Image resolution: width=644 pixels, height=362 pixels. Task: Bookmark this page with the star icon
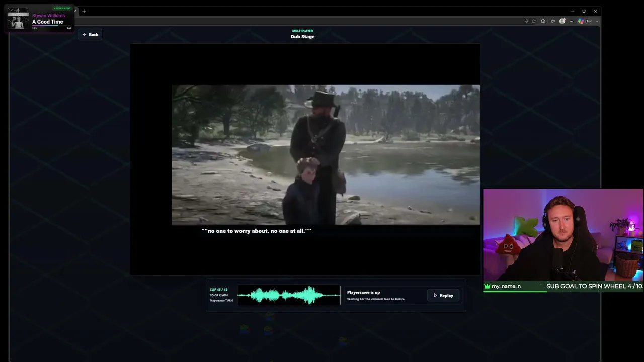pos(534,21)
